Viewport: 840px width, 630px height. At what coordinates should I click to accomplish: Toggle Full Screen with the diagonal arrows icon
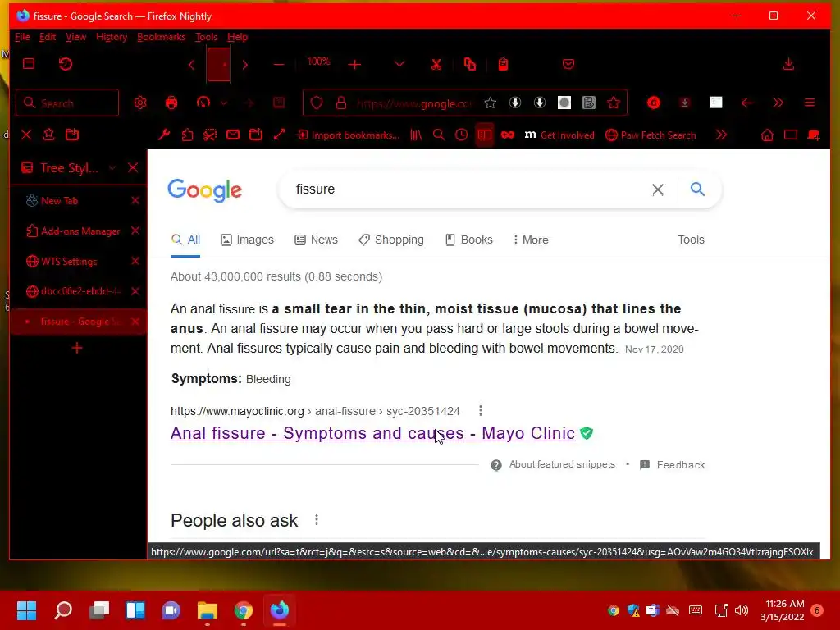(279, 135)
